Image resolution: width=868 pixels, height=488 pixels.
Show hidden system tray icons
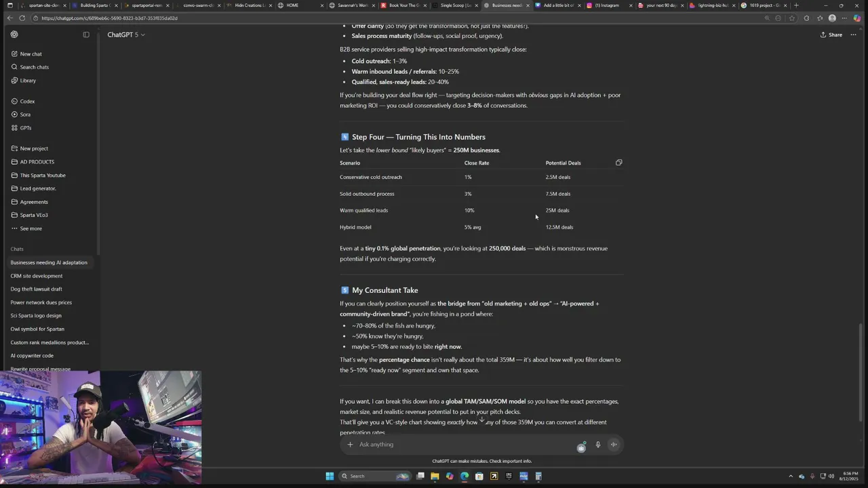click(791, 476)
